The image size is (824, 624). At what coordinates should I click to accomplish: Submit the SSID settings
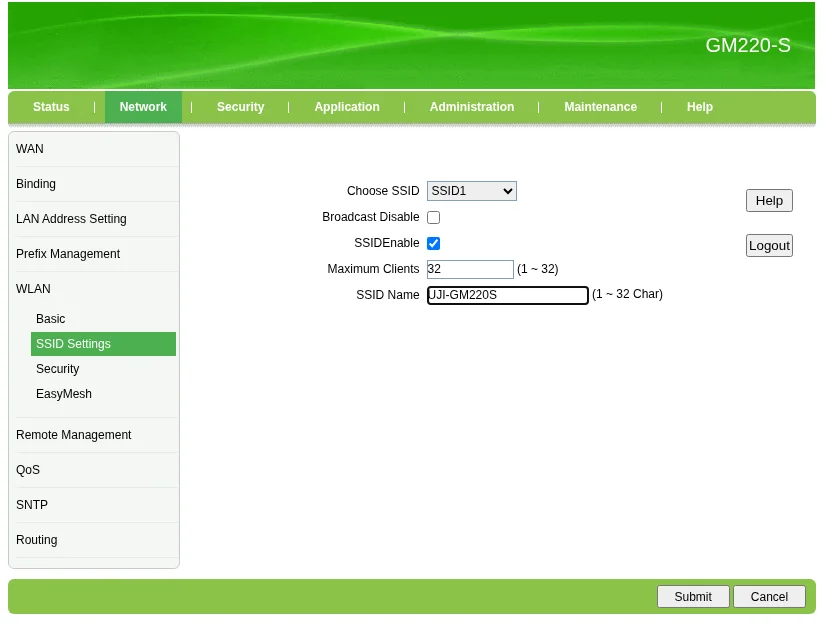click(x=693, y=597)
